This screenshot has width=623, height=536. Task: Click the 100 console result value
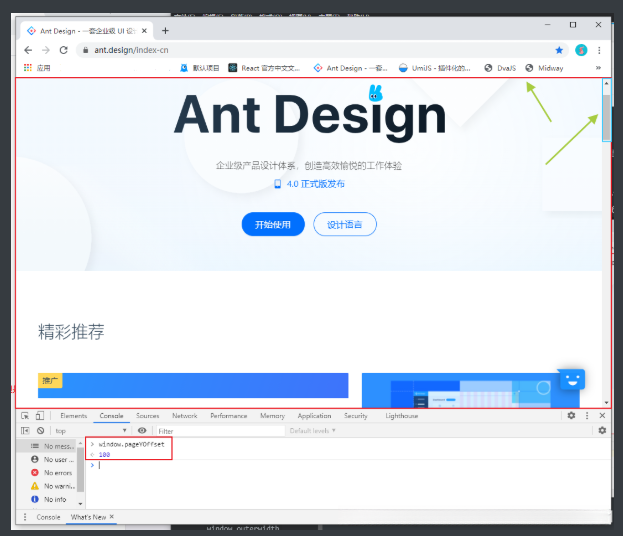[x=104, y=455]
